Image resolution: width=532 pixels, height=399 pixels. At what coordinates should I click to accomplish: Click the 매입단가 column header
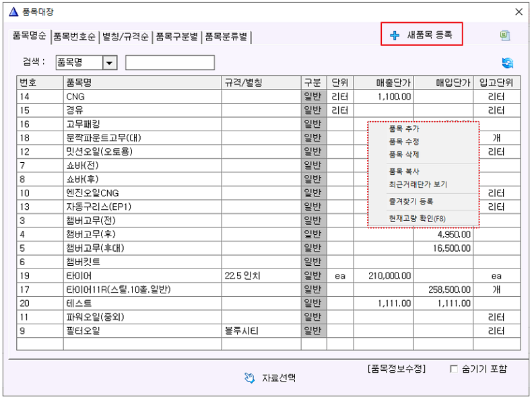click(444, 83)
